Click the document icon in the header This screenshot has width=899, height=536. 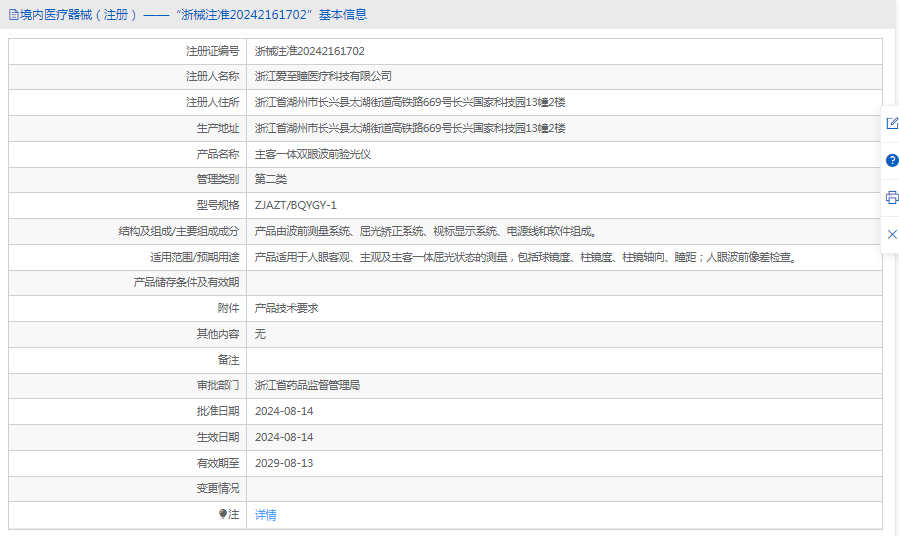coord(13,15)
